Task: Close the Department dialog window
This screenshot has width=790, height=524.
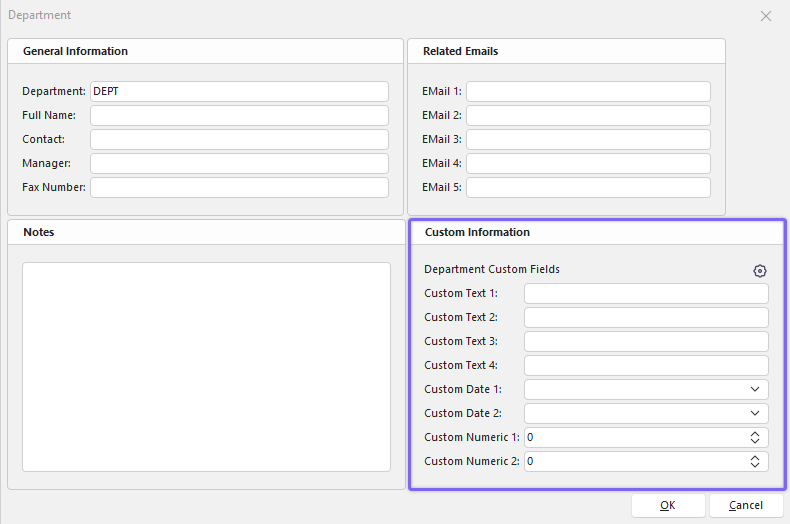Action: (766, 16)
